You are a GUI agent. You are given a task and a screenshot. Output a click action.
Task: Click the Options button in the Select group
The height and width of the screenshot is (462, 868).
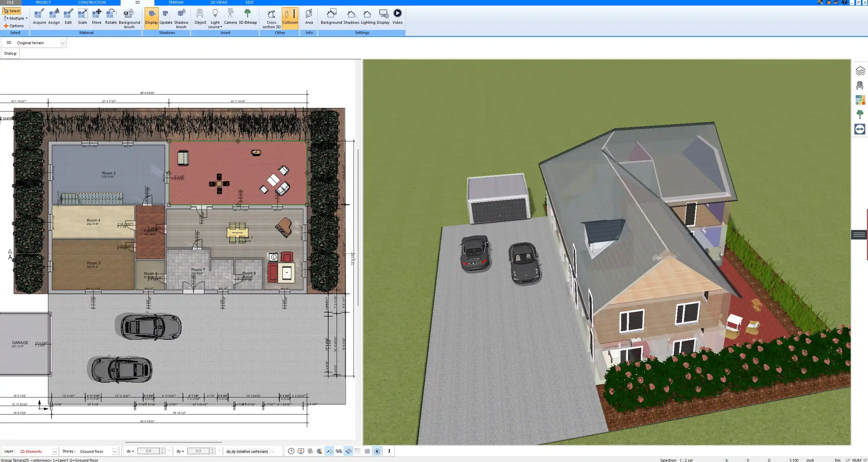(x=15, y=25)
